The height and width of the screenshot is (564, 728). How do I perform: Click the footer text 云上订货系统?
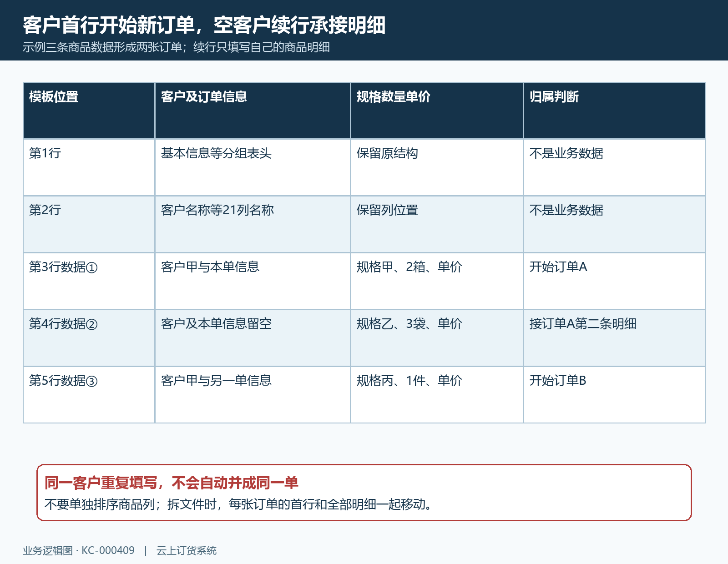(x=187, y=550)
